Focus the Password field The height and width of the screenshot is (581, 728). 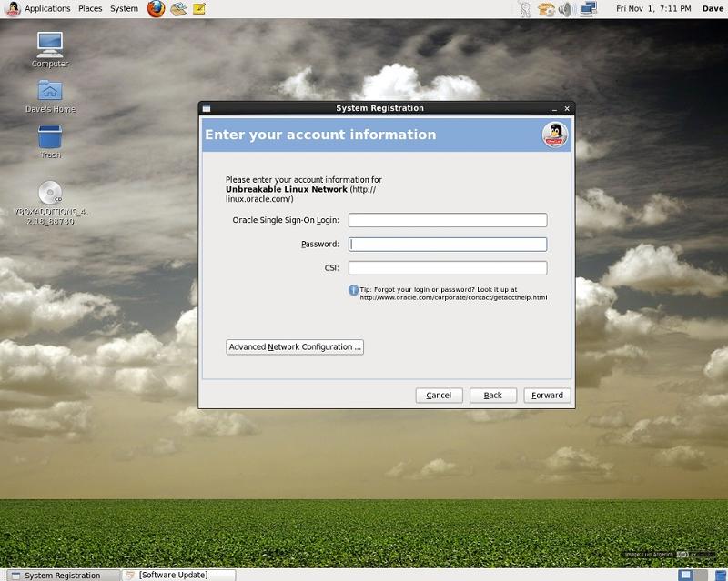tap(448, 244)
